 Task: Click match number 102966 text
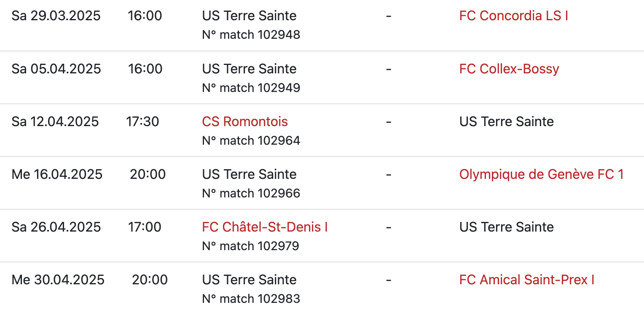[x=251, y=193]
